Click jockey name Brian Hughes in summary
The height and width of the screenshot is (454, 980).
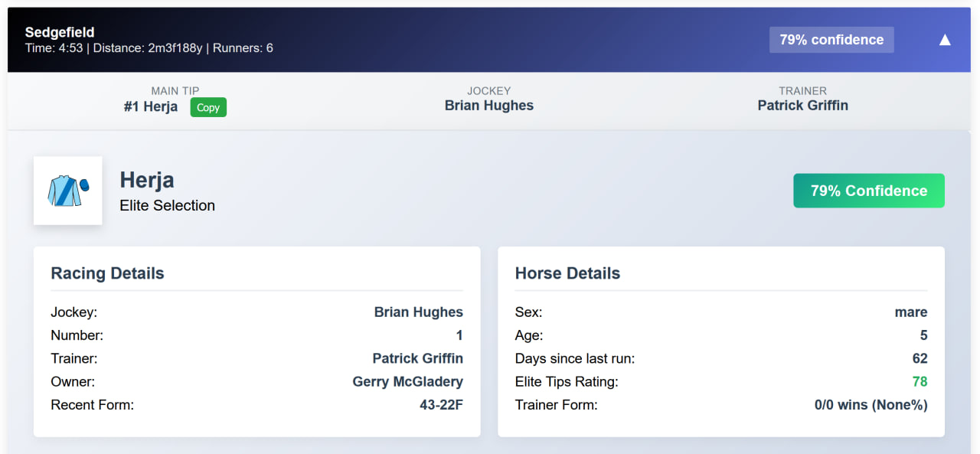489,106
